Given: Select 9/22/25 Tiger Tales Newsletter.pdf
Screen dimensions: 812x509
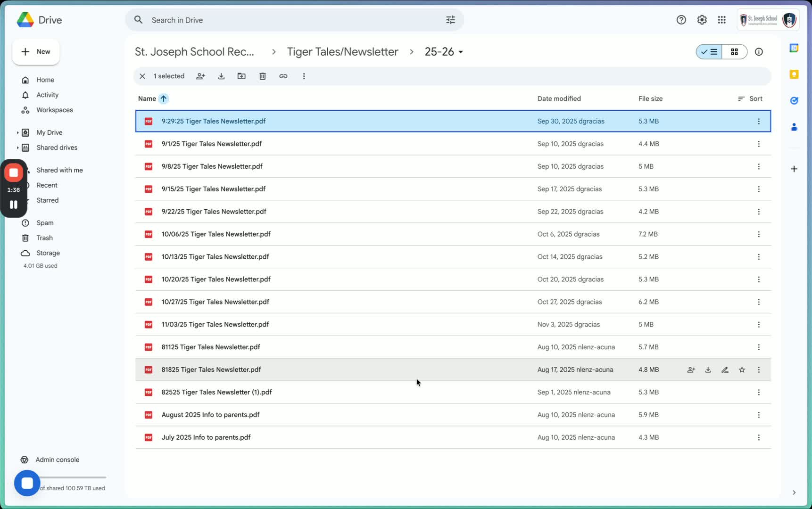Looking at the screenshot, I should click(x=453, y=212).
